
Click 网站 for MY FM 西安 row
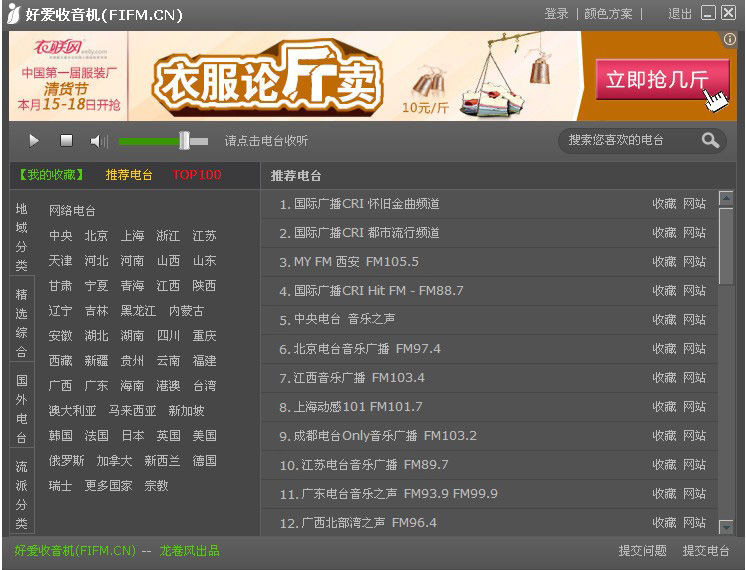(695, 262)
